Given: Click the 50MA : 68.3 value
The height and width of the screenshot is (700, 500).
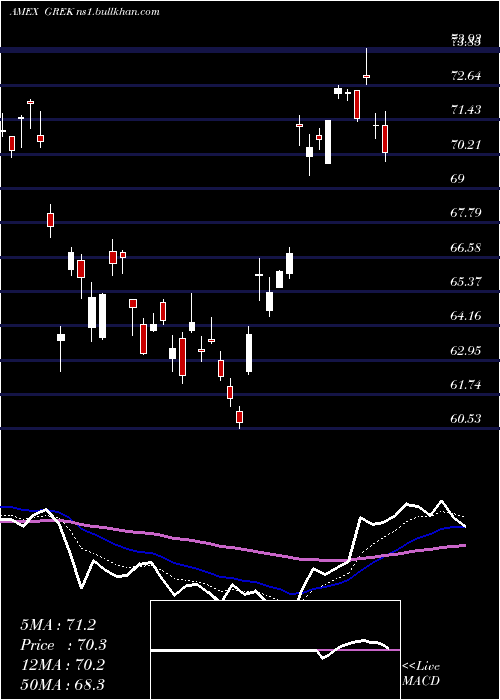Looking at the screenshot, I should pos(62,684).
